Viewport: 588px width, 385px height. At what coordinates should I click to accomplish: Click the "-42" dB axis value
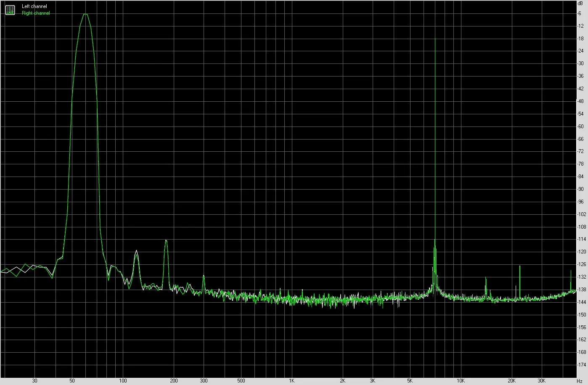(581, 89)
